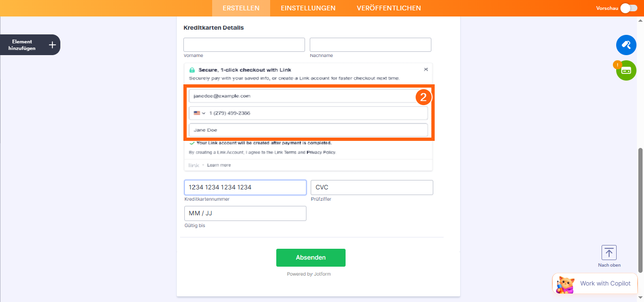Image resolution: width=644 pixels, height=302 pixels.
Task: Click the Nach oben arrow icon
Action: pos(609,253)
